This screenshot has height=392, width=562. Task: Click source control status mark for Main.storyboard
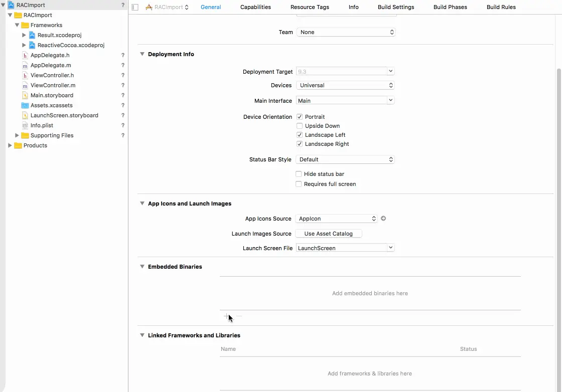coord(123,95)
